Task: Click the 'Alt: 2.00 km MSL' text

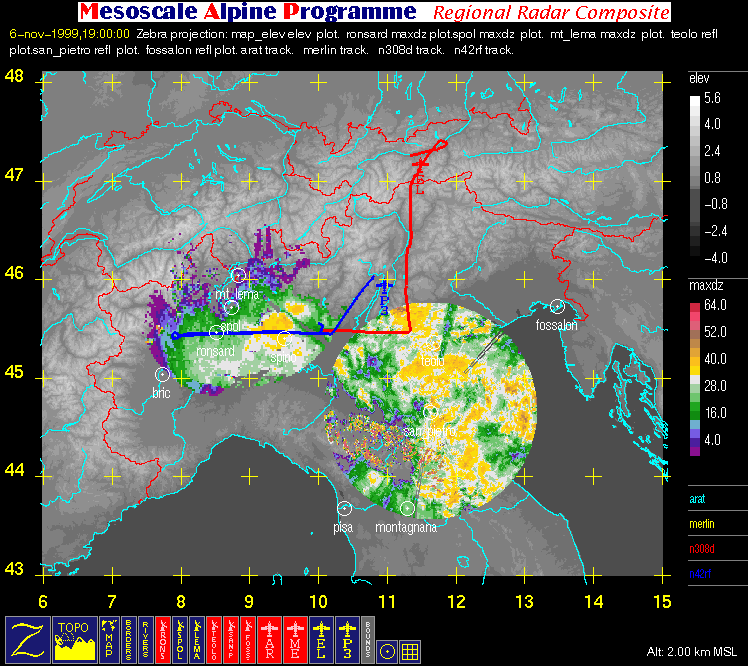Action: 691,652
